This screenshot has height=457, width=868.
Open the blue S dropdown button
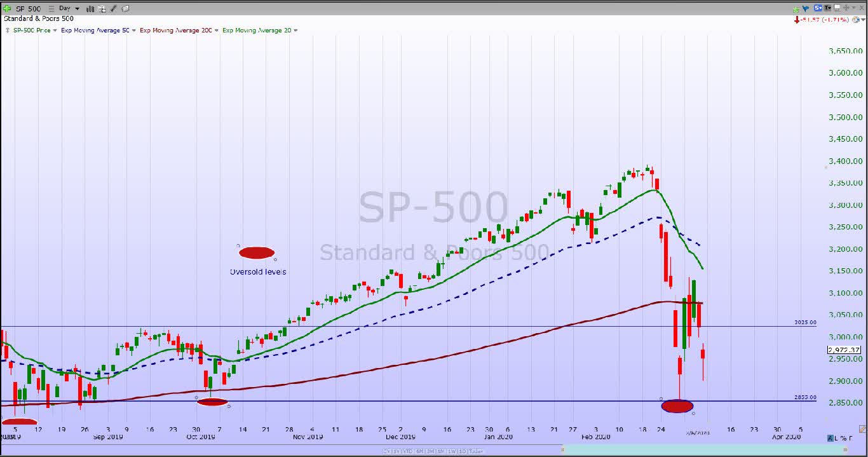pos(818,8)
